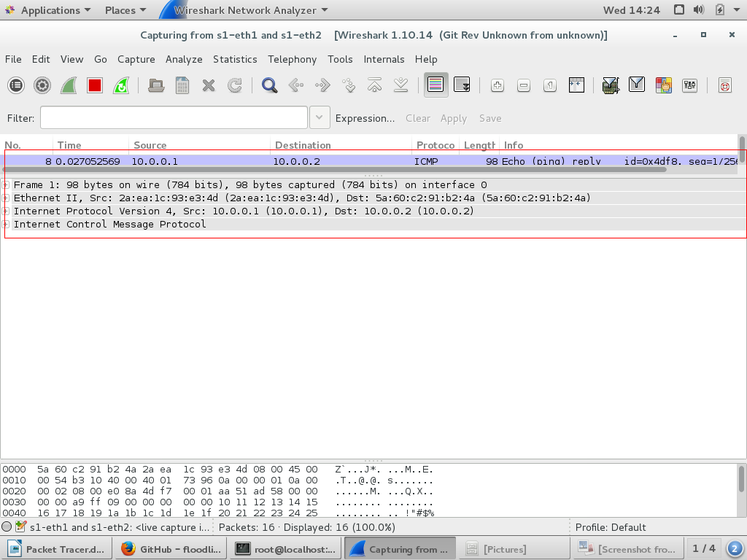Image resolution: width=747 pixels, height=560 pixels.
Task: Click the Apply filter button
Action: pyautogui.click(x=454, y=118)
